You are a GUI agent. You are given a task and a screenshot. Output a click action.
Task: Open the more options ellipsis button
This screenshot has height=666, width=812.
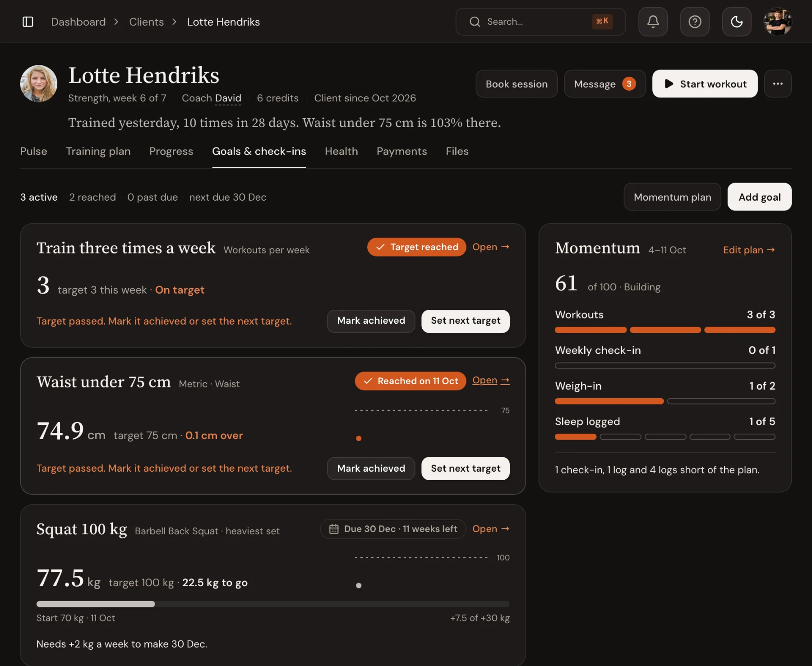(778, 83)
